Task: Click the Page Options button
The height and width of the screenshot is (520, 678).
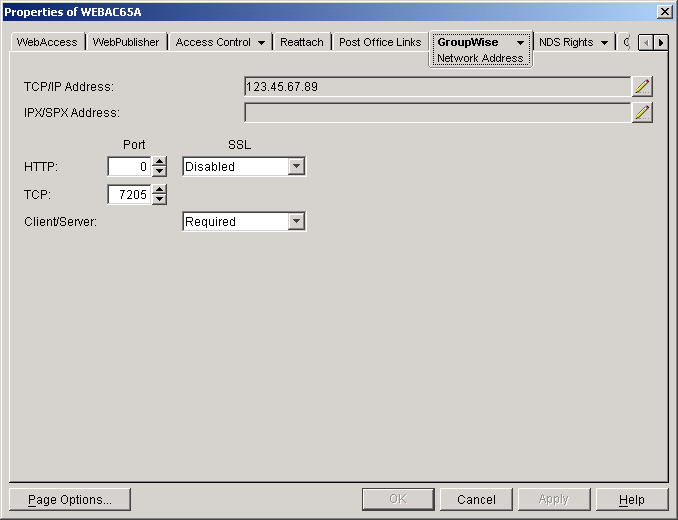Action: (x=70, y=500)
